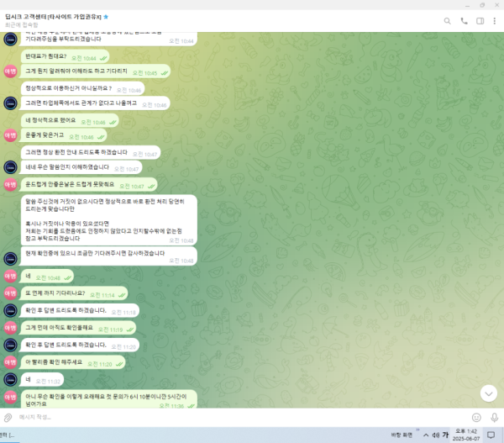Select message 그러면 타업체쪽에서도 관계가 없다고 나올꺼고

tap(95, 103)
